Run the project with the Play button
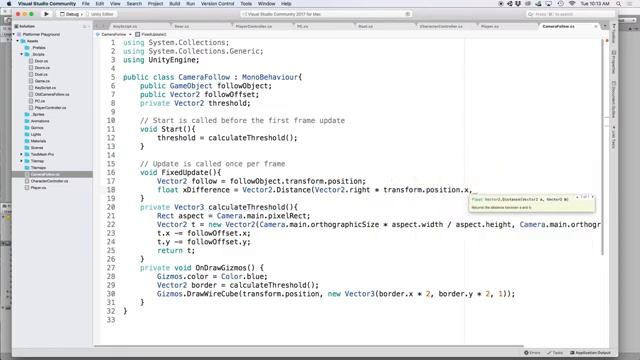 [46, 14]
